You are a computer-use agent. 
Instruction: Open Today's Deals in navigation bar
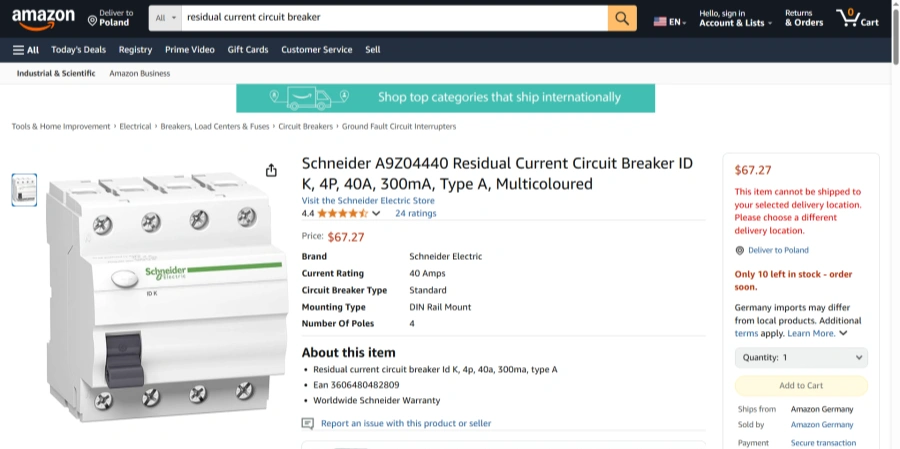pyautogui.click(x=78, y=50)
